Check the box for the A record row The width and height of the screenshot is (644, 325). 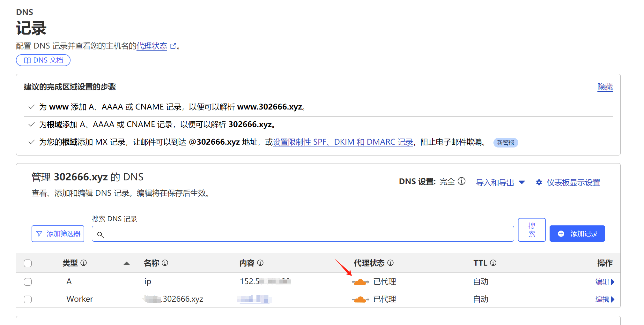(28, 282)
